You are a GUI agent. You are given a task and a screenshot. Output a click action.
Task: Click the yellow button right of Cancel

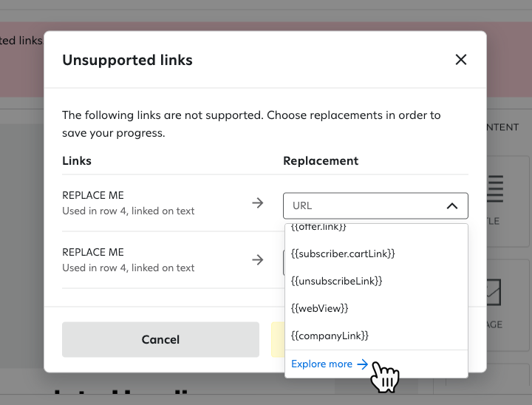point(278,340)
